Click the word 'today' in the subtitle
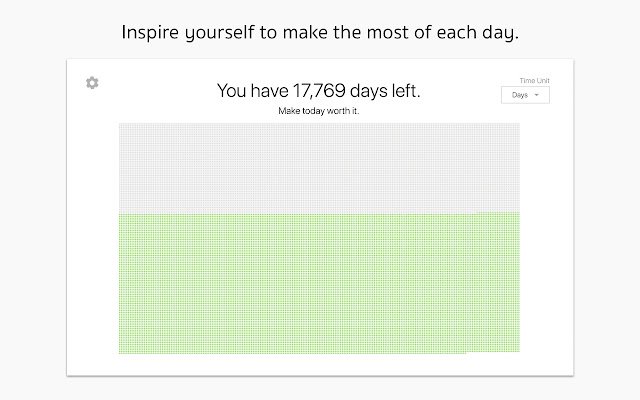The image size is (640, 400). pyautogui.click(x=313, y=111)
